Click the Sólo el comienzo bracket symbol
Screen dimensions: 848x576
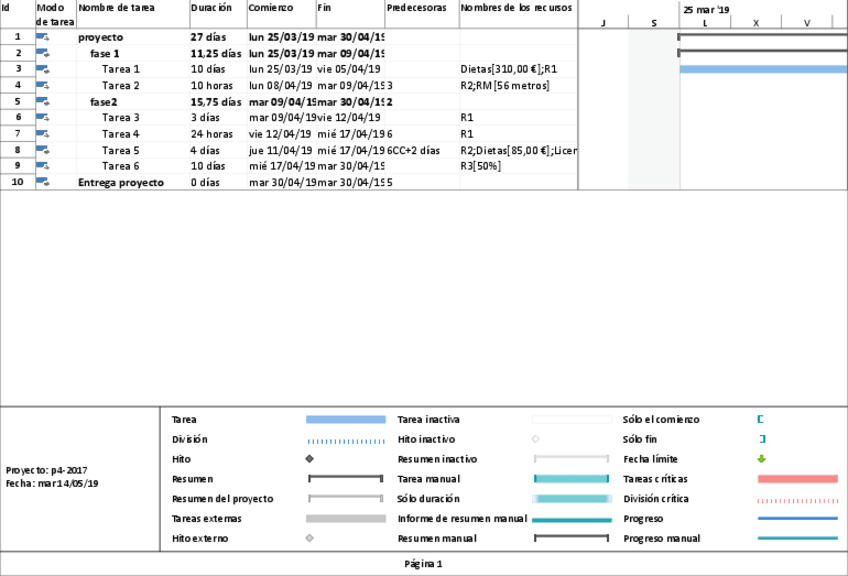[x=760, y=419]
